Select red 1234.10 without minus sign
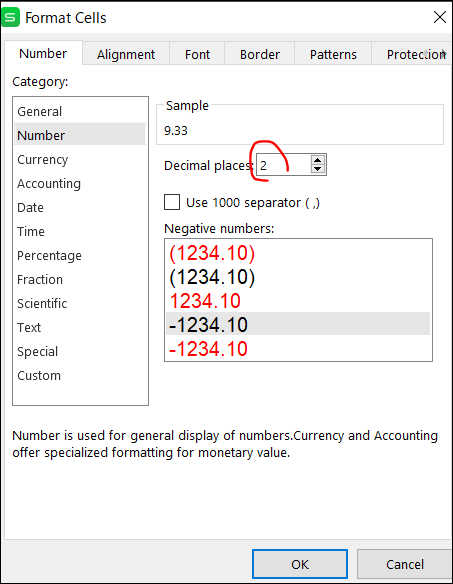The height and width of the screenshot is (584, 453). (298, 301)
